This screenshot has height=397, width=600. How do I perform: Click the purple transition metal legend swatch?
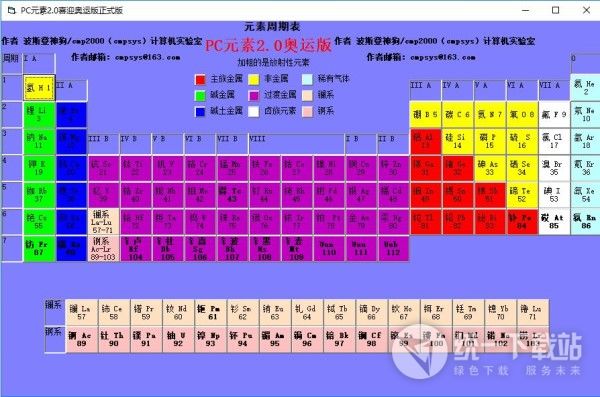[254, 95]
